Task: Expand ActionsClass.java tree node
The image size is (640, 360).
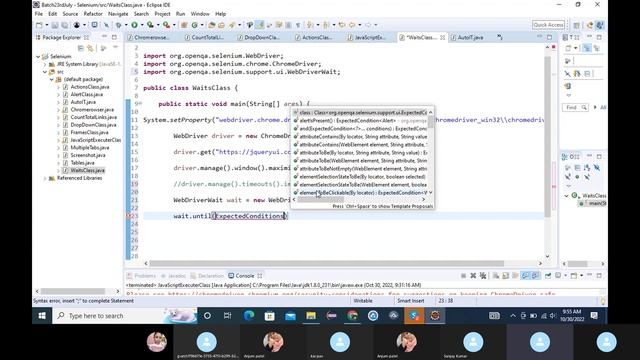Action: tap(59, 87)
